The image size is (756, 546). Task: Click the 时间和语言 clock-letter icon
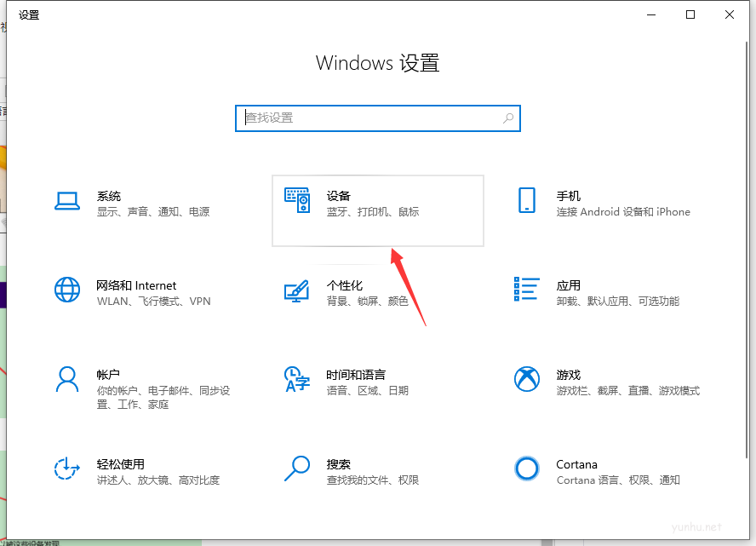(297, 379)
